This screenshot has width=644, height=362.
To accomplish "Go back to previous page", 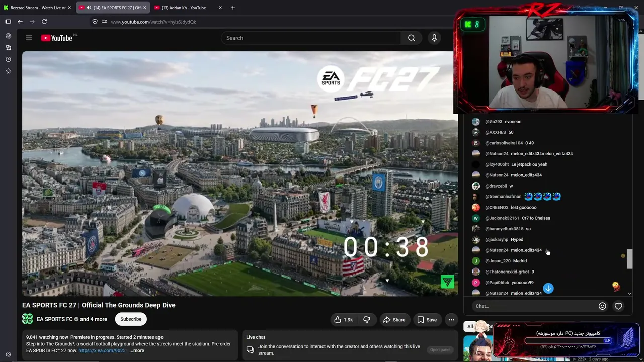I will (20, 22).
